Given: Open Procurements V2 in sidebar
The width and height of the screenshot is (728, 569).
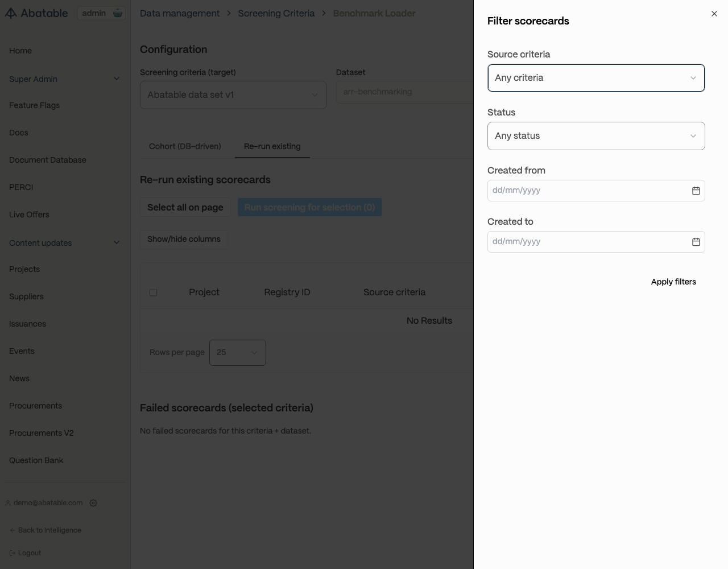Looking at the screenshot, I should pos(42,433).
